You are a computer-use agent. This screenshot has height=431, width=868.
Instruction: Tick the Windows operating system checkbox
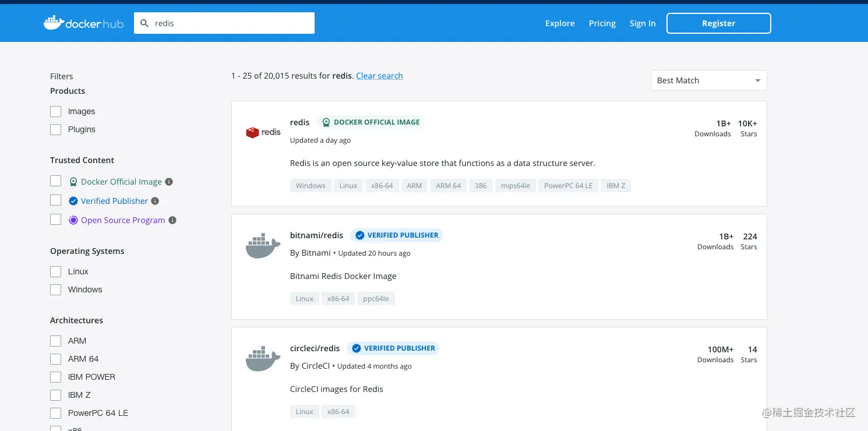tap(56, 290)
